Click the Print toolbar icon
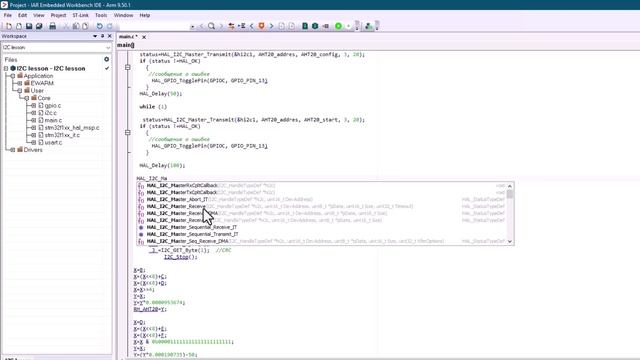 click(53, 26)
